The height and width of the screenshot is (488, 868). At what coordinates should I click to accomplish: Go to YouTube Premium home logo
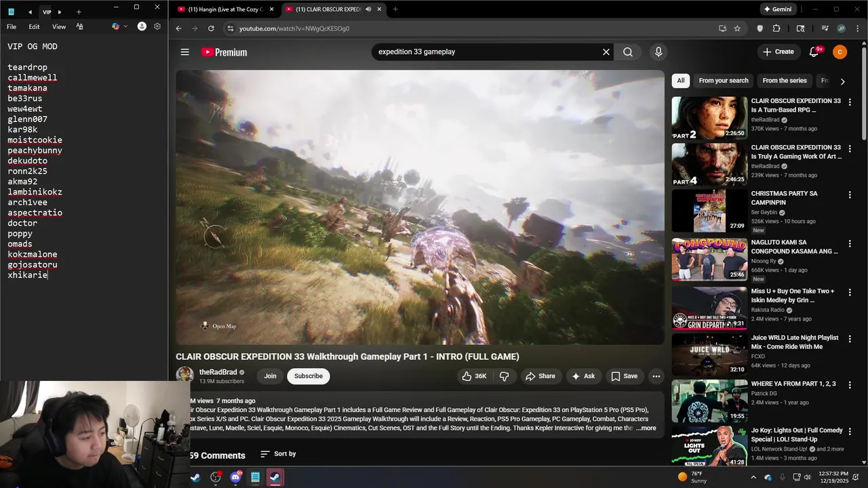(224, 52)
